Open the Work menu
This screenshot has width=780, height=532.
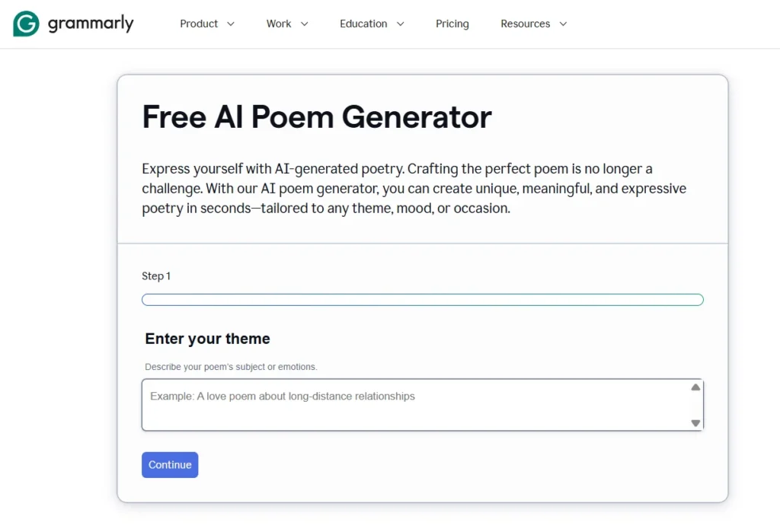point(279,24)
